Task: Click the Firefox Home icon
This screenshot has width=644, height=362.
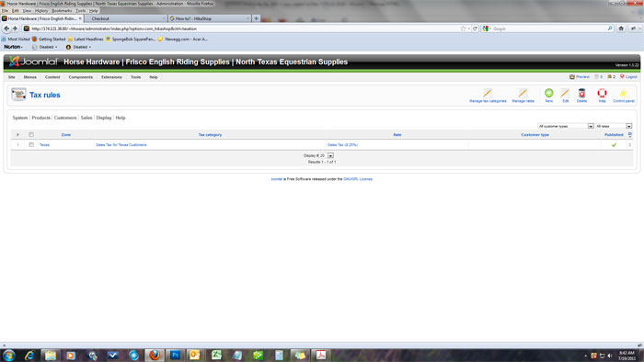Action: pos(621,28)
